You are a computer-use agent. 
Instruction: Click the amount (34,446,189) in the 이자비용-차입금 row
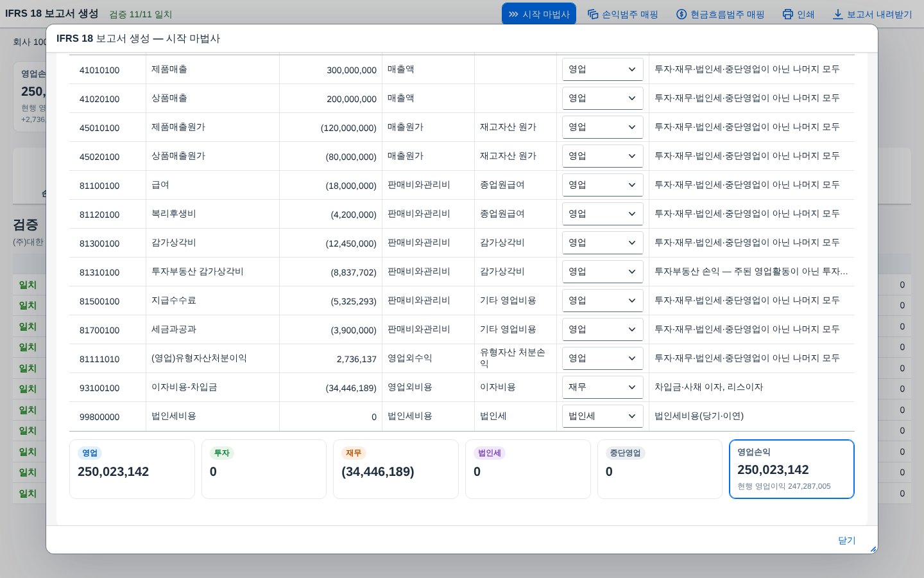coord(351,388)
